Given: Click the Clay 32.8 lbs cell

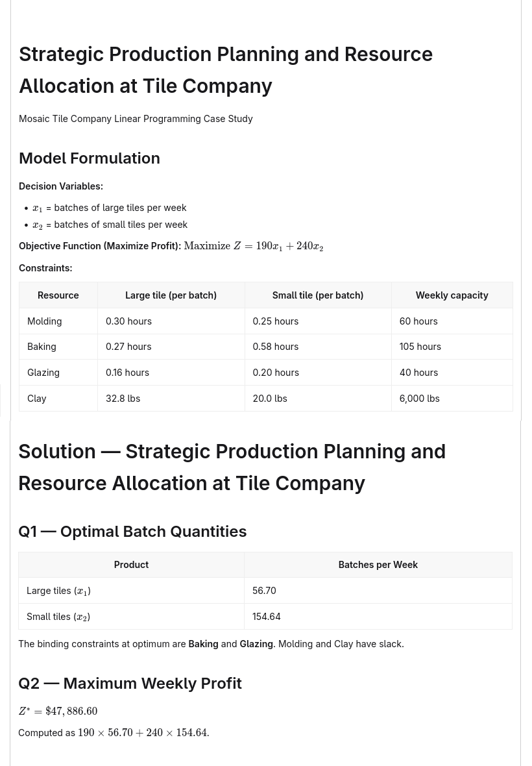Looking at the screenshot, I should tap(171, 398).
